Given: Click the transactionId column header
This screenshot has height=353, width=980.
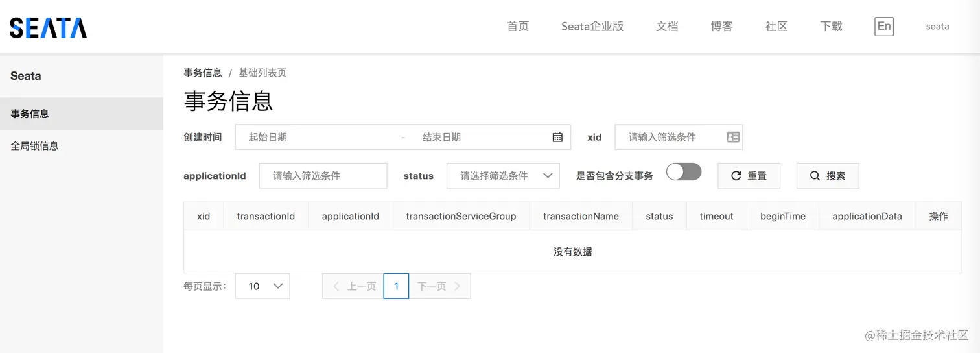Looking at the screenshot, I should [266, 216].
